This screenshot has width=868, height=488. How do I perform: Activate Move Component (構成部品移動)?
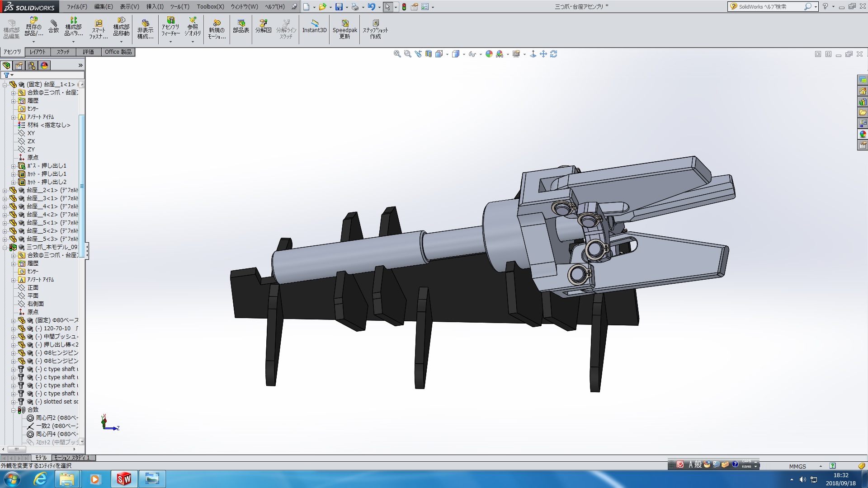click(x=121, y=27)
